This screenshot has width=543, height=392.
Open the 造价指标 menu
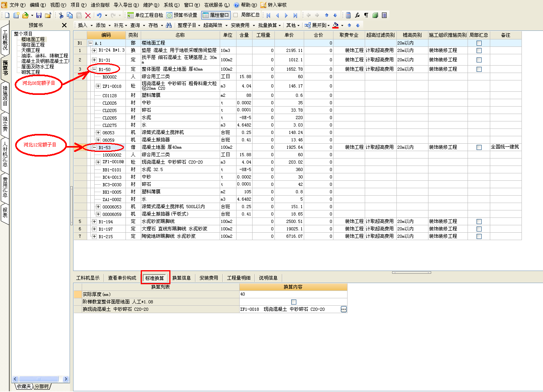coord(100,5)
